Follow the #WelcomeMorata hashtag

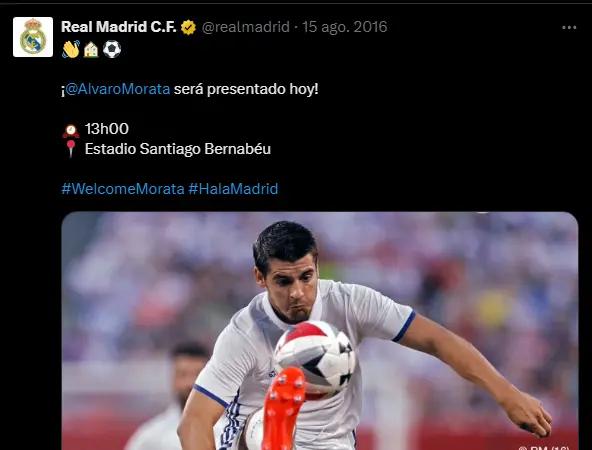pos(123,188)
